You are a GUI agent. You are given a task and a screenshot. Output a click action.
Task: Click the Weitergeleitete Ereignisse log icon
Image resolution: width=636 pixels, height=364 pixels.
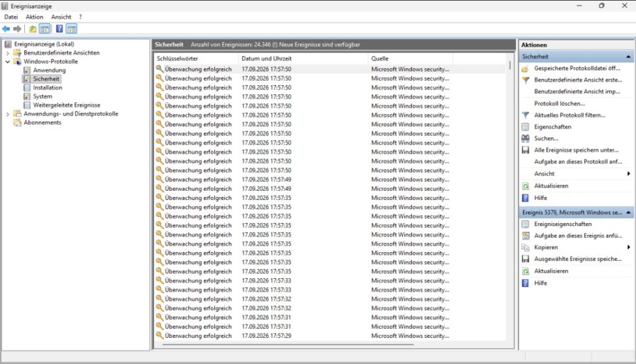27,105
